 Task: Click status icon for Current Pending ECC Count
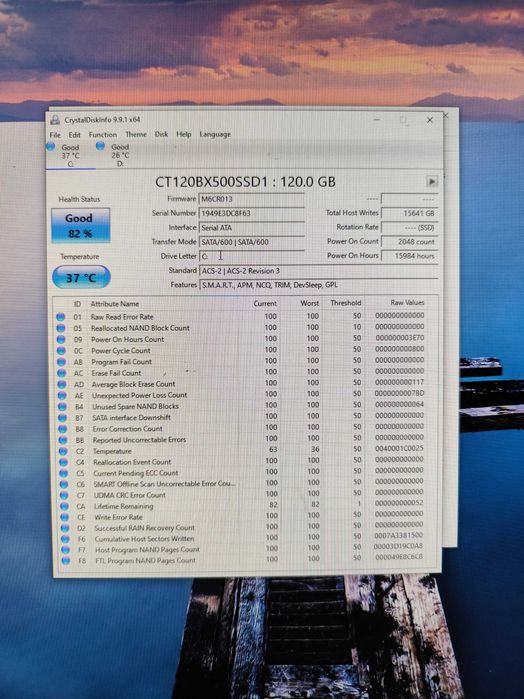pos(63,473)
